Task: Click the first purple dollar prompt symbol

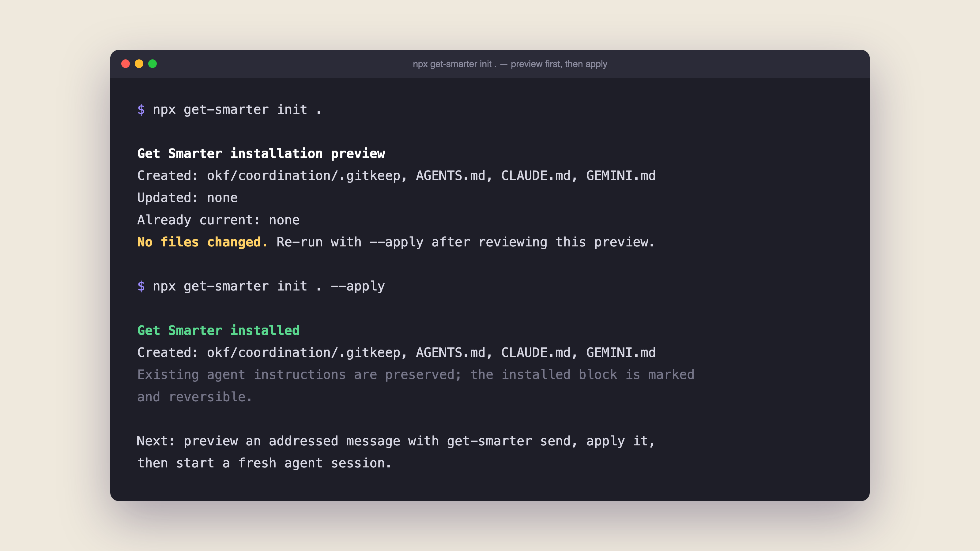Action: tap(141, 110)
